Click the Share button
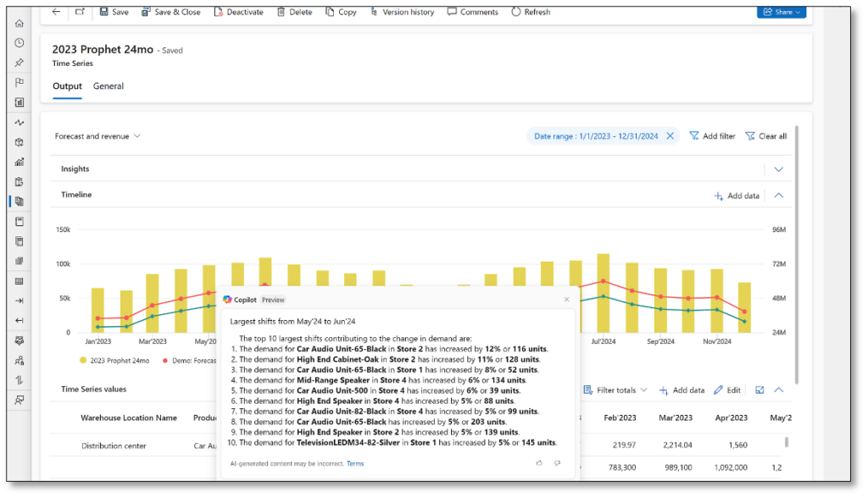 pos(781,12)
